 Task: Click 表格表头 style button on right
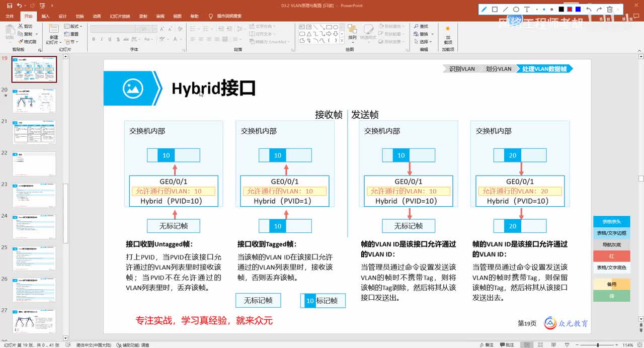point(611,221)
